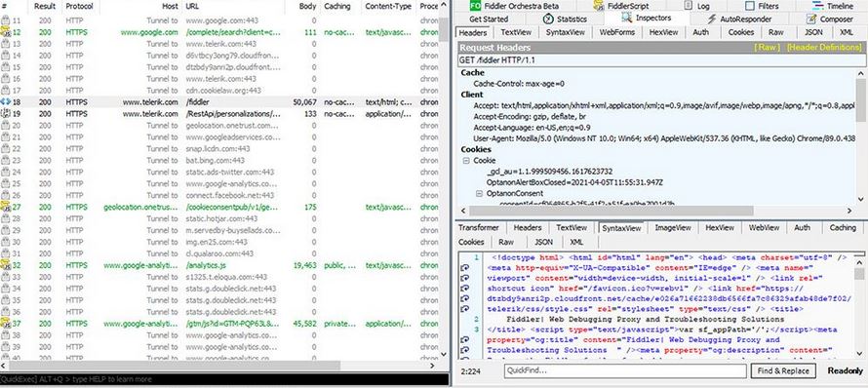
Task: Click the request headers horizontal scrollbar thumb
Action: click(x=612, y=211)
